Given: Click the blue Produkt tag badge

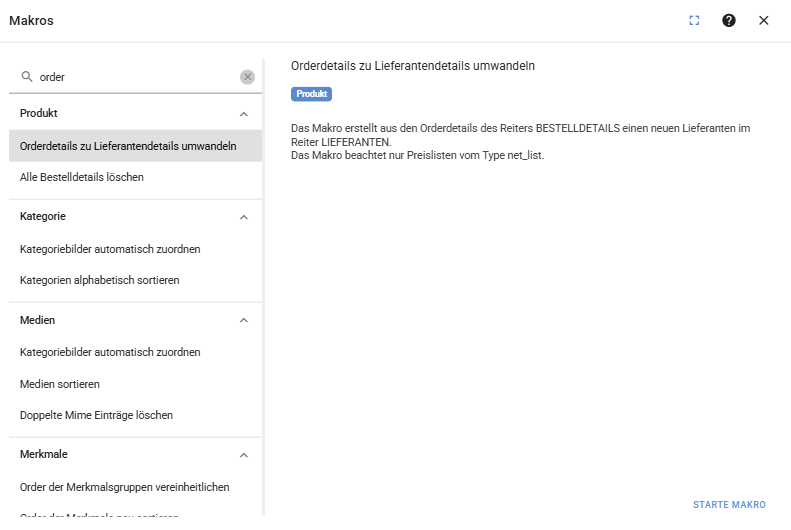Looking at the screenshot, I should (x=311, y=94).
